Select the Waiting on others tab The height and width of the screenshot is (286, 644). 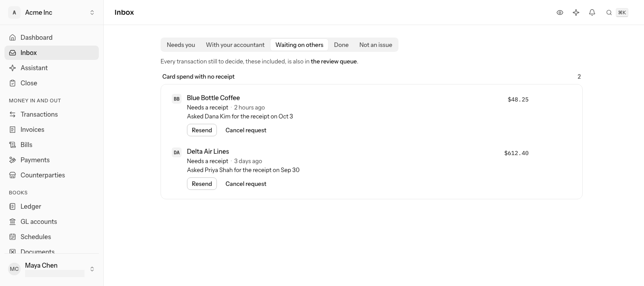(299, 45)
